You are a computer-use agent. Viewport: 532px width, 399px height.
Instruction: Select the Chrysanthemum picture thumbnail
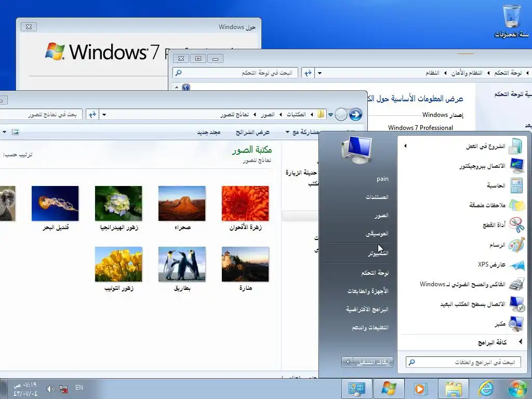point(245,203)
